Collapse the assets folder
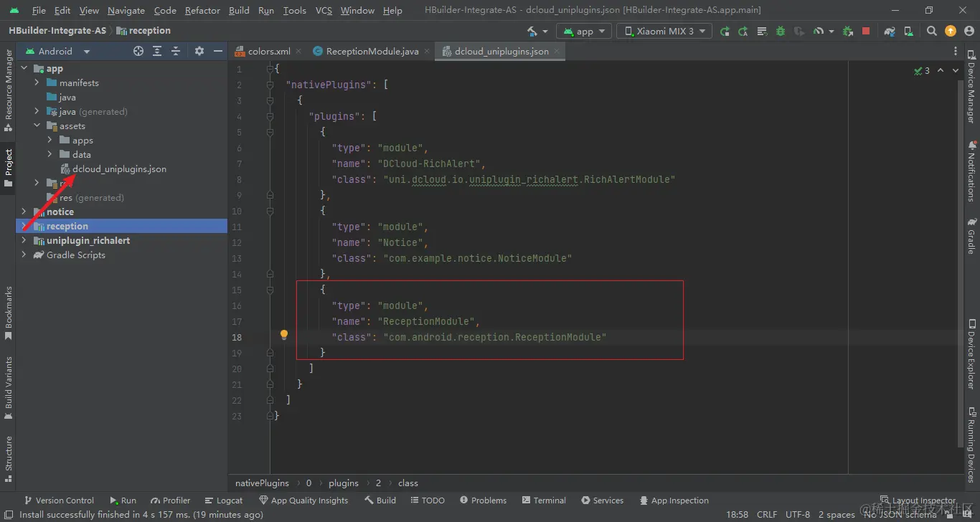The width and height of the screenshot is (980, 522). (x=37, y=125)
